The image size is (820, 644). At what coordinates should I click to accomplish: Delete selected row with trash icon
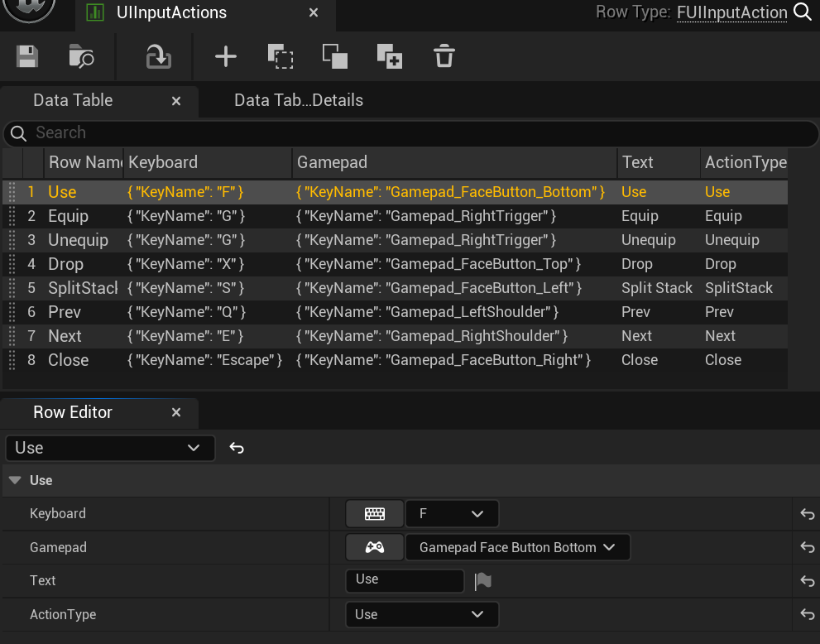point(444,56)
